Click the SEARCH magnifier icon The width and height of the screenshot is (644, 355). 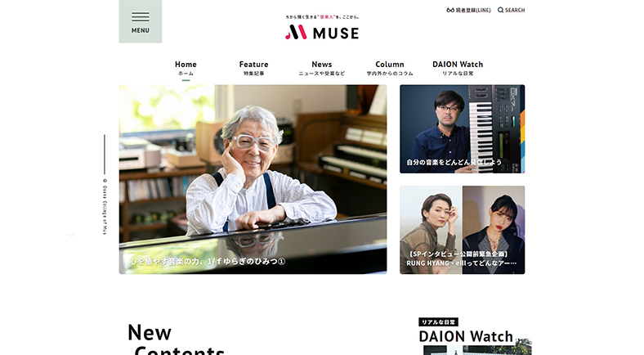click(500, 10)
